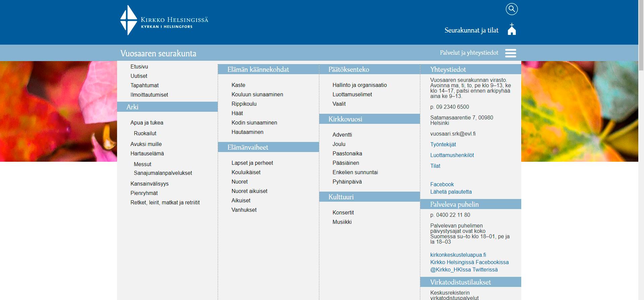
Task: Select Lapset ja perheet
Action: tap(252, 163)
